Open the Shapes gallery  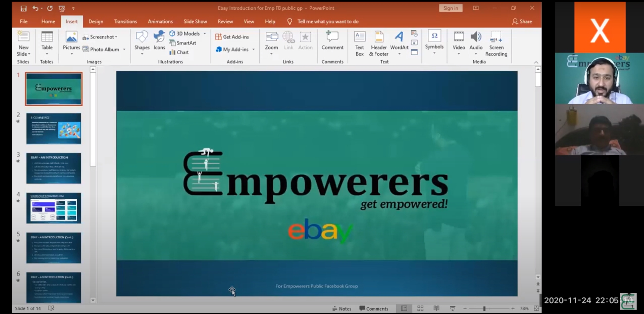click(x=142, y=43)
